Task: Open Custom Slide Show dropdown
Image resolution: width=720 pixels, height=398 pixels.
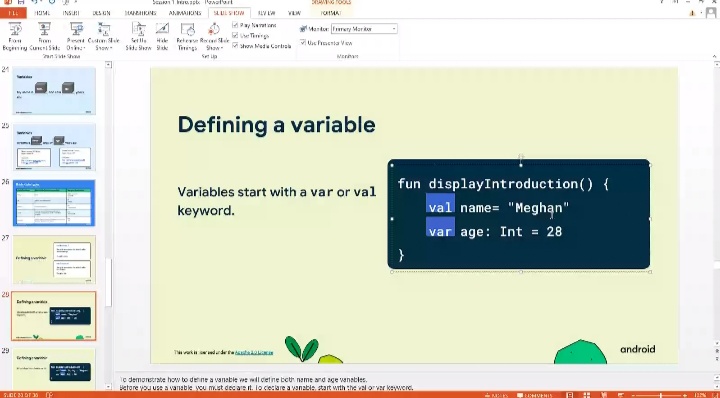Action: tap(104, 37)
